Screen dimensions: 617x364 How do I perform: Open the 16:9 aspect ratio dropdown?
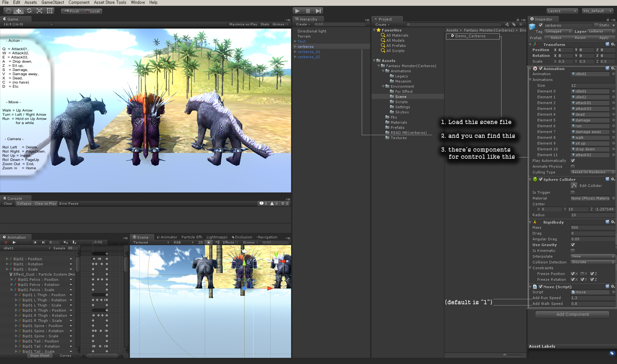[28, 24]
